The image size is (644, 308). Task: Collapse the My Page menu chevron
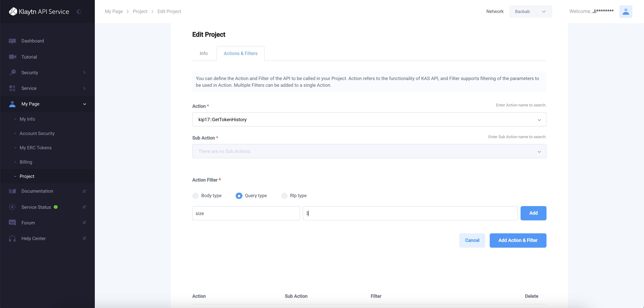85,104
